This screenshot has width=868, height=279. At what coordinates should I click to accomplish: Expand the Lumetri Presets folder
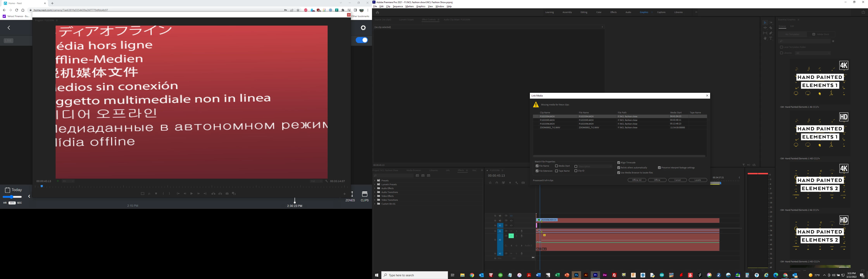click(x=375, y=184)
